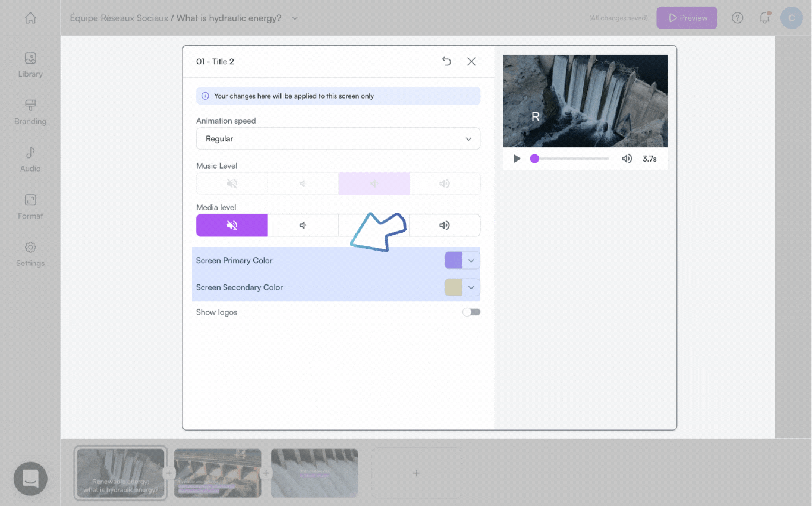Screen dimensions: 812x506
Task: Play the video preview
Action: (517, 159)
